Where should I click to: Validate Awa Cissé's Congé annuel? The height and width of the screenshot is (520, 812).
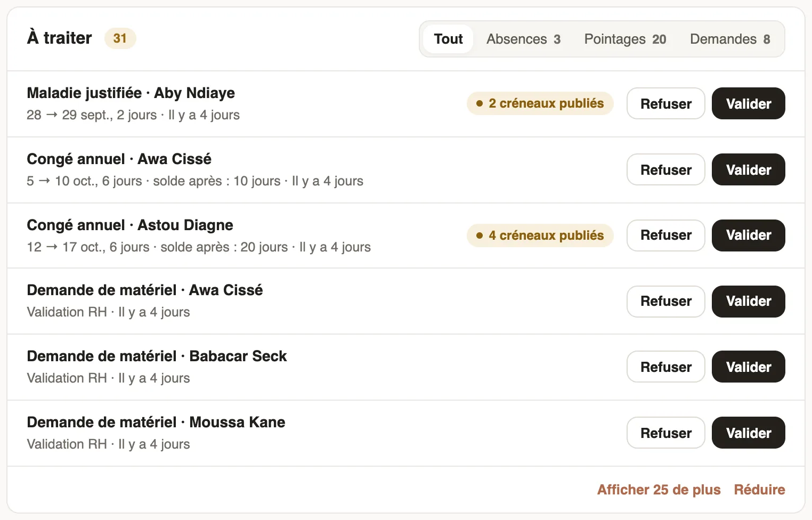pos(748,169)
